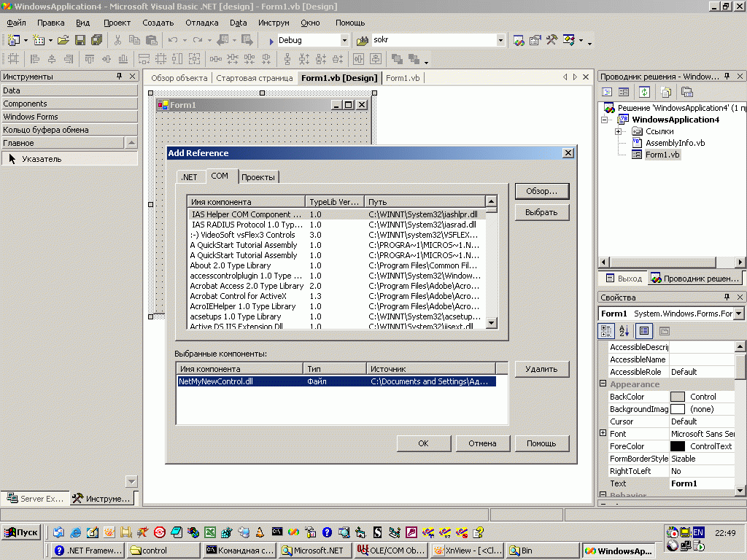The image size is (747, 560).
Task: Switch to the Проекты tab in Add Reference
Action: click(258, 177)
